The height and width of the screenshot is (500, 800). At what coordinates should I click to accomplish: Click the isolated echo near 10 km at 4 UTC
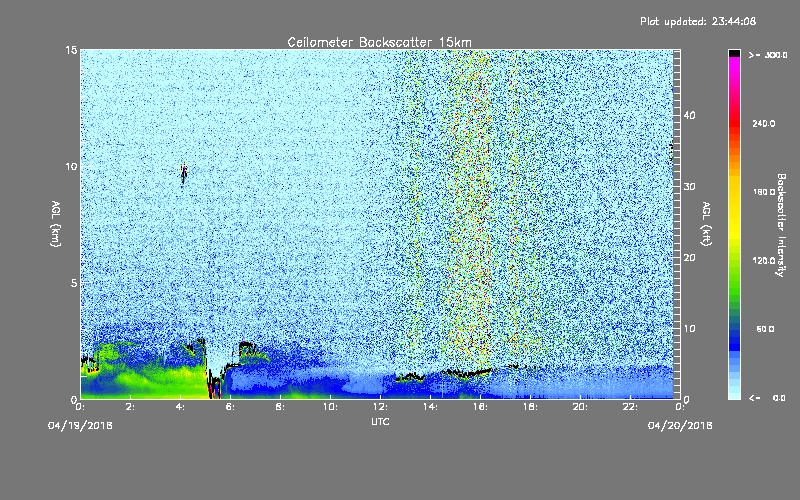(184, 172)
